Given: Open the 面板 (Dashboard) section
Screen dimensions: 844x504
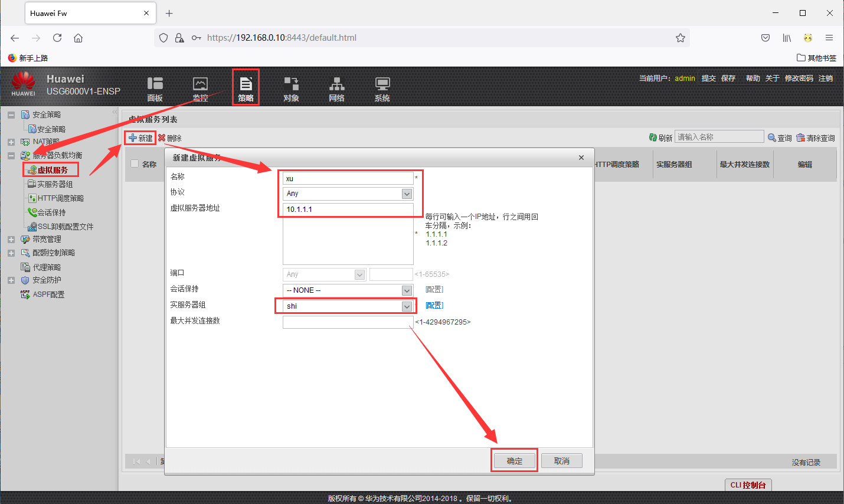Looking at the screenshot, I should tap(155, 87).
